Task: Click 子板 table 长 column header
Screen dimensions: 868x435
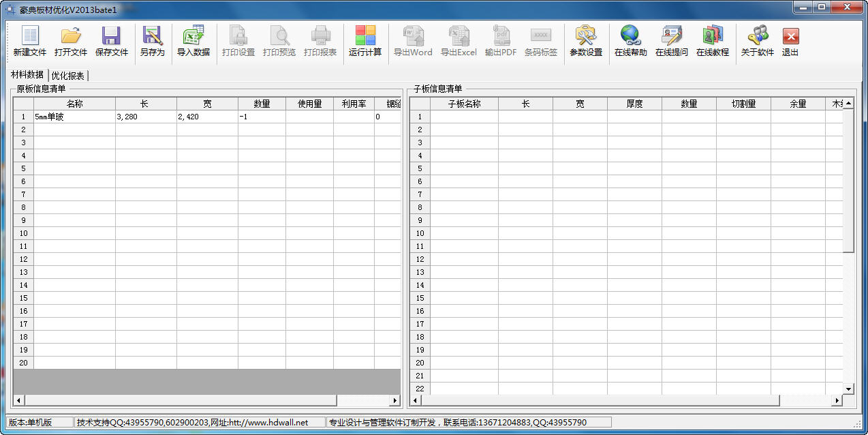Action: point(525,104)
